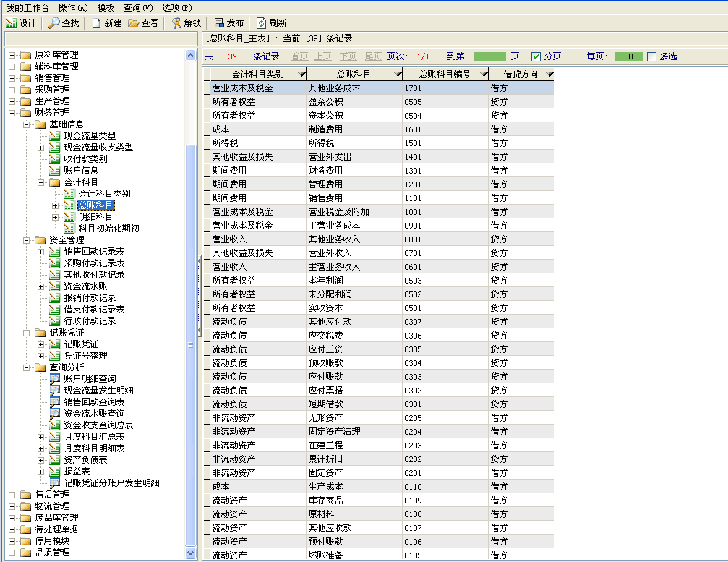
Task: Click the 行政付款记录 sheet icon
Action: click(55, 321)
